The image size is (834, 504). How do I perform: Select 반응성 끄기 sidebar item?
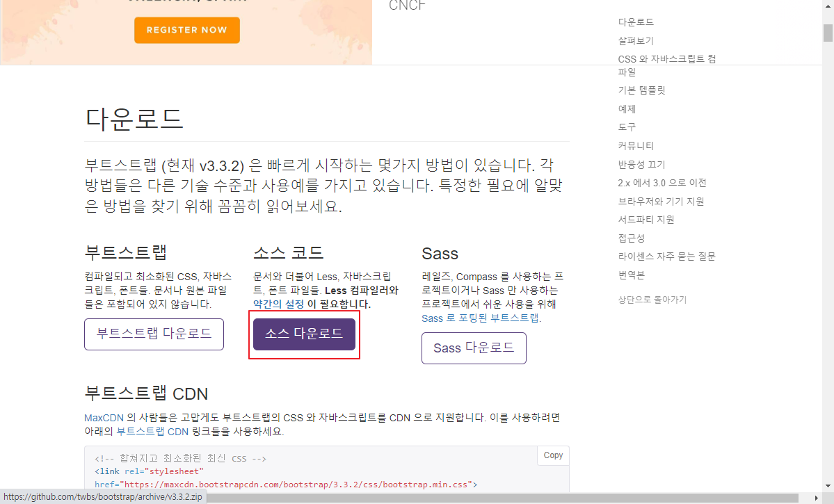pos(641,164)
